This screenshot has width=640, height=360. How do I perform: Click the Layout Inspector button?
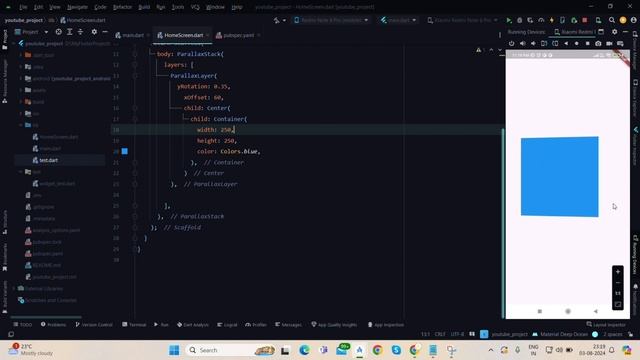pos(606,325)
